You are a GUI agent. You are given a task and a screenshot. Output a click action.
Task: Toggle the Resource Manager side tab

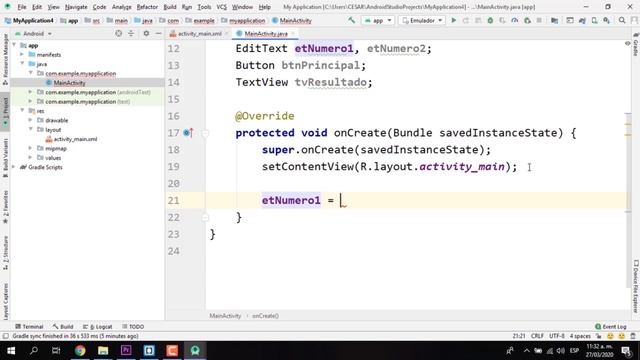pos(5,59)
